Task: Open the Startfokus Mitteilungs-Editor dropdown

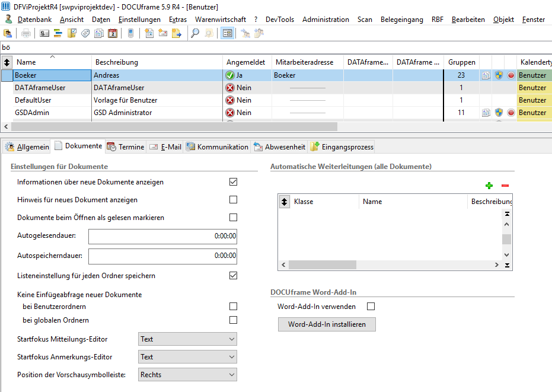Action: 187,339
